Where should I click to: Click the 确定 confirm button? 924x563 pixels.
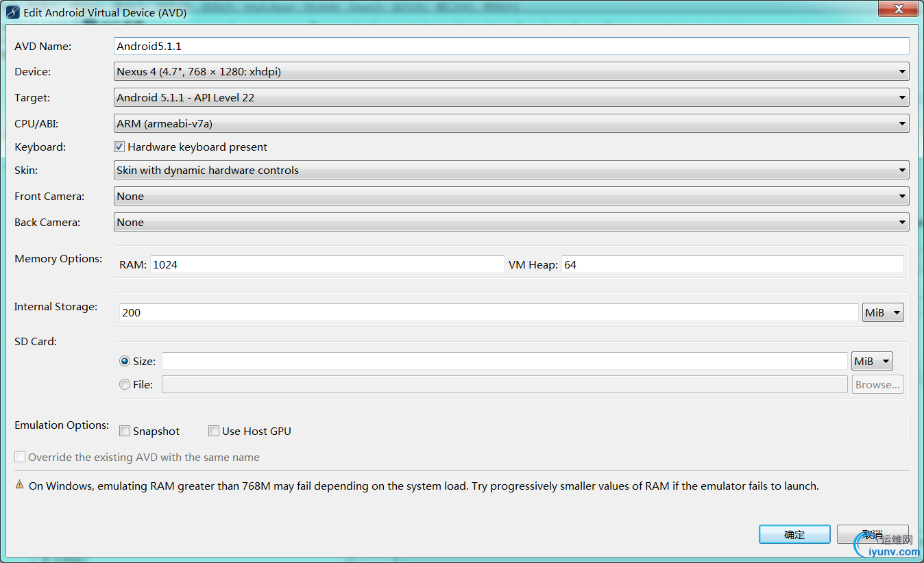coord(794,534)
